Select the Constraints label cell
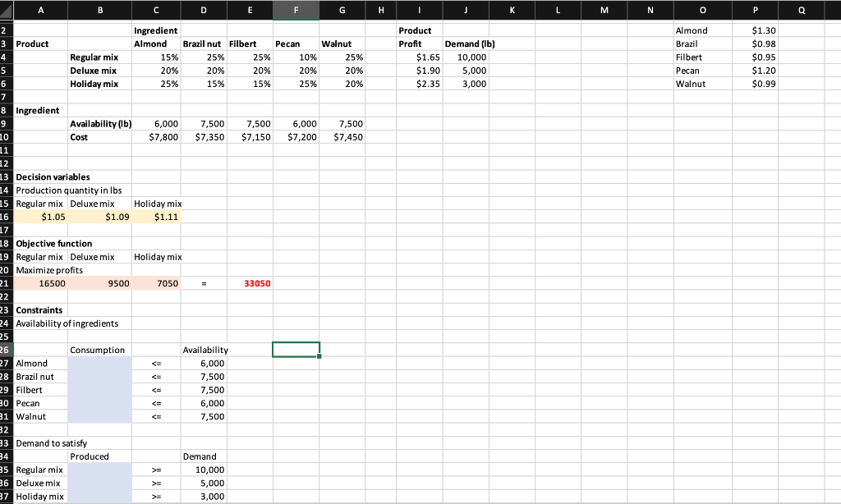The height and width of the screenshot is (504, 841). [x=41, y=309]
